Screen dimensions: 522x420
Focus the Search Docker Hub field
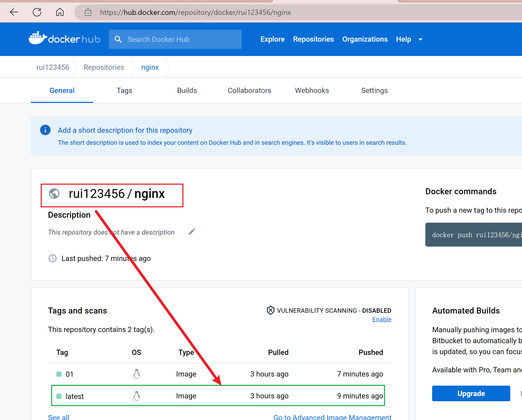[175, 39]
